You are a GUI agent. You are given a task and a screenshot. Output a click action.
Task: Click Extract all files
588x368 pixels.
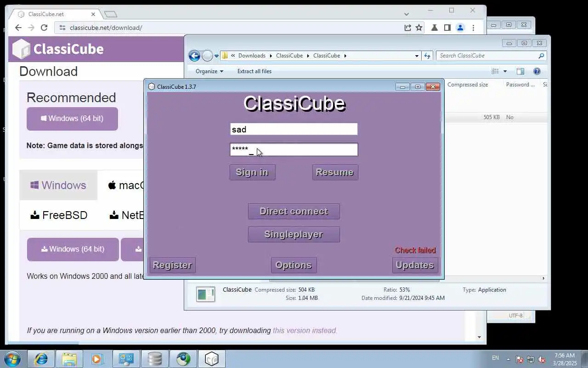click(x=254, y=71)
